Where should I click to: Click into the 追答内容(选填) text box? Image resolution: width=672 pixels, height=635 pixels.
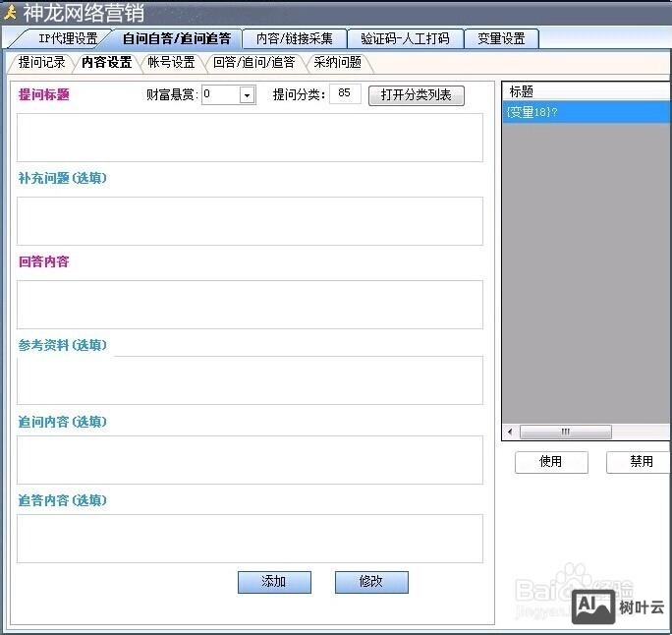tap(250, 539)
